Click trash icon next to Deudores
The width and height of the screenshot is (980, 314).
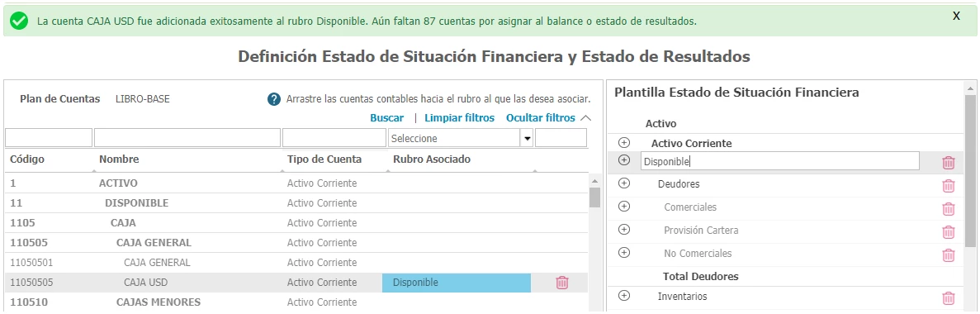tap(948, 185)
